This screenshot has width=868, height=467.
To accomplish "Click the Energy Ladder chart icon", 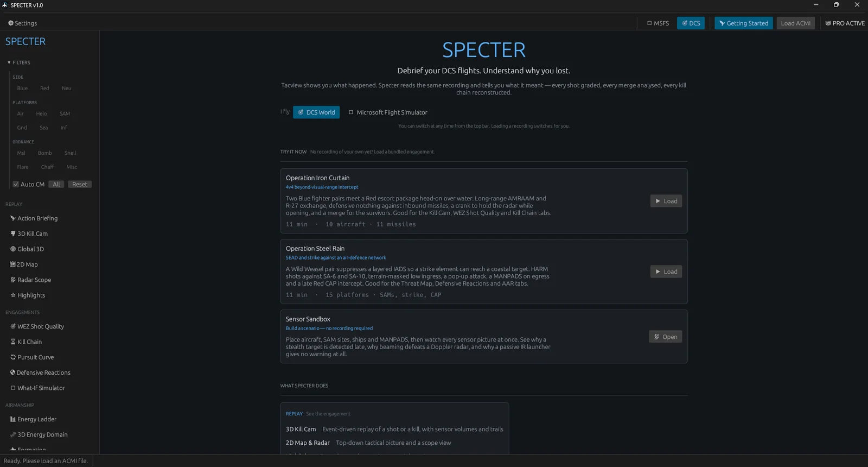I will [13, 419].
